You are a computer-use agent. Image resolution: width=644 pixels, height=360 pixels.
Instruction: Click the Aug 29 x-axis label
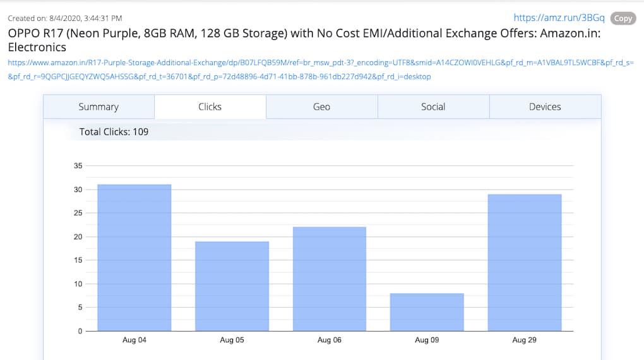524,340
